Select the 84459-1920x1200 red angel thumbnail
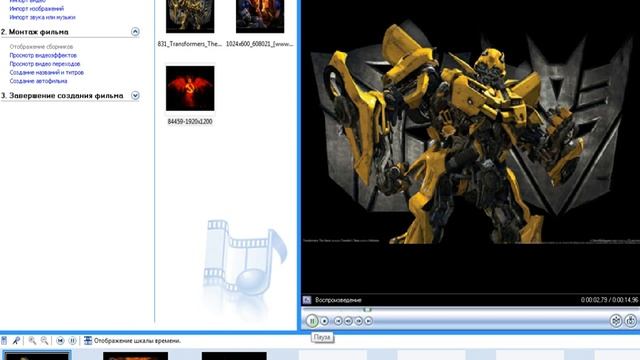Image resolution: width=640 pixels, height=360 pixels. [190, 88]
